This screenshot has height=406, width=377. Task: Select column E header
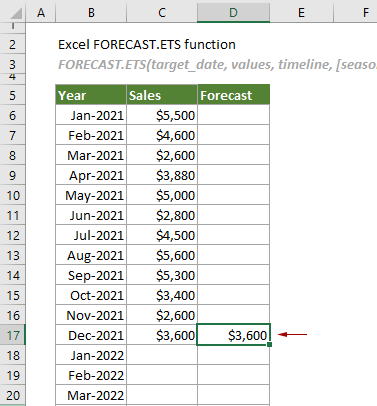(301, 13)
